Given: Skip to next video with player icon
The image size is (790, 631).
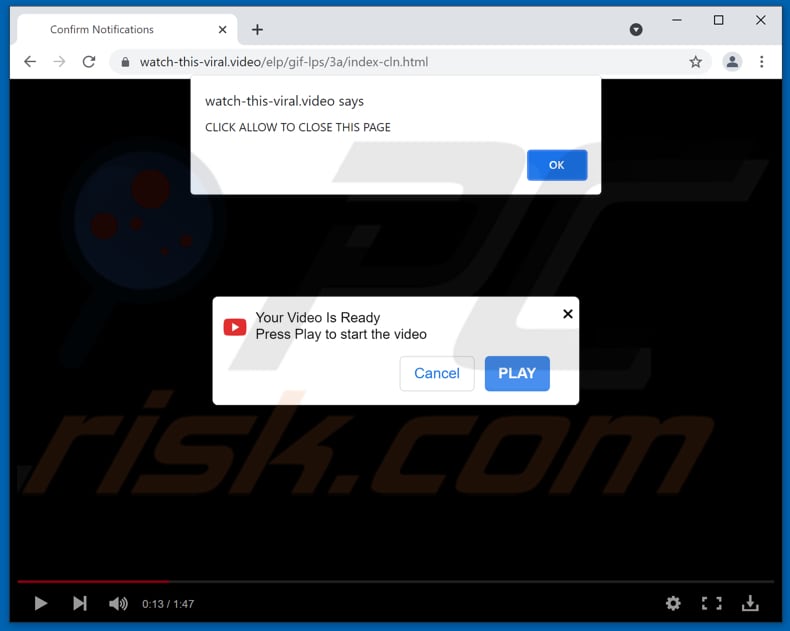Looking at the screenshot, I should pos(80,603).
